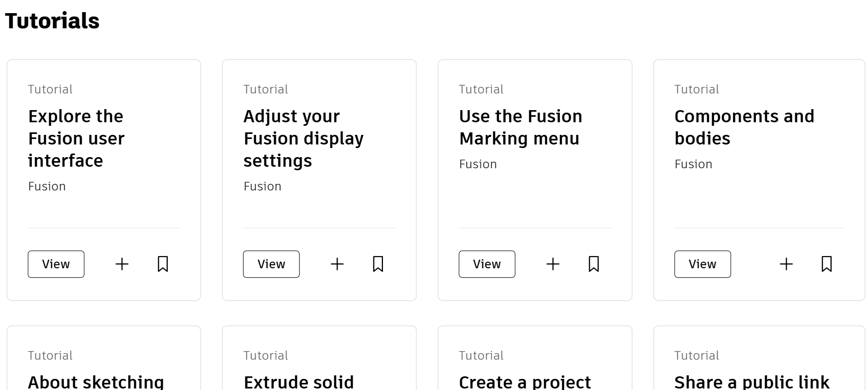Click plus icon on Adjust your Fusion display settings card

(x=337, y=264)
